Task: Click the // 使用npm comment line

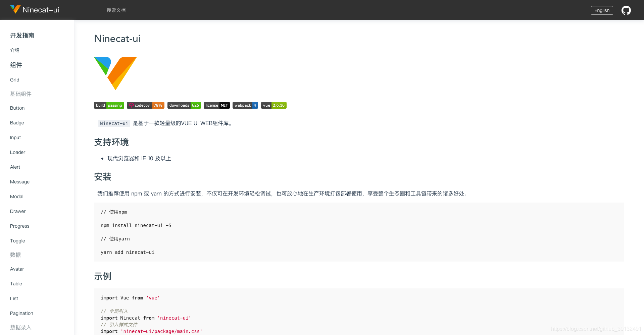Action: coord(114,212)
